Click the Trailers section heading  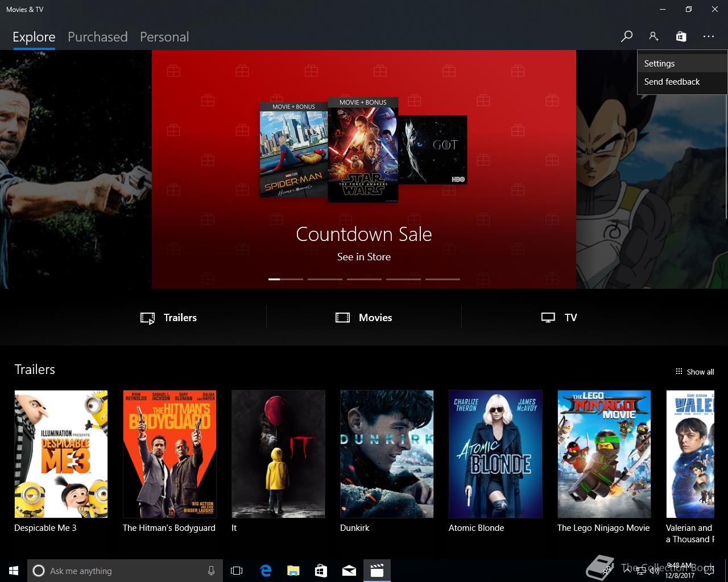(35, 369)
